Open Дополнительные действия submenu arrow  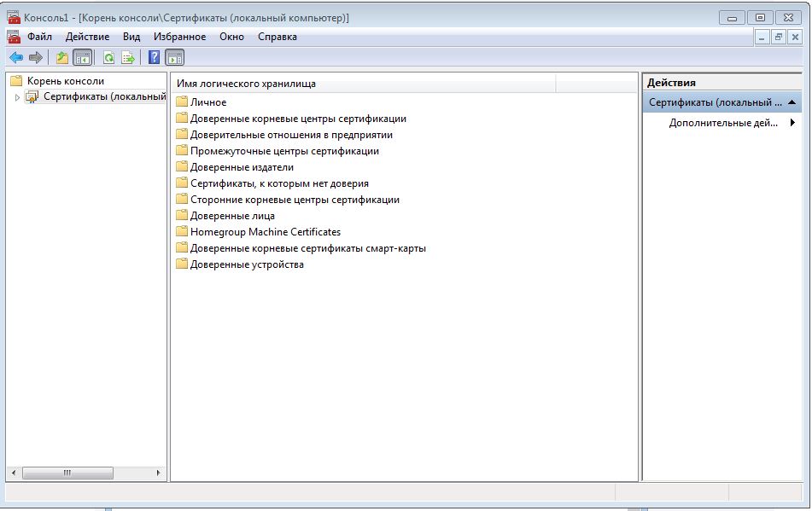pyautogui.click(x=792, y=123)
